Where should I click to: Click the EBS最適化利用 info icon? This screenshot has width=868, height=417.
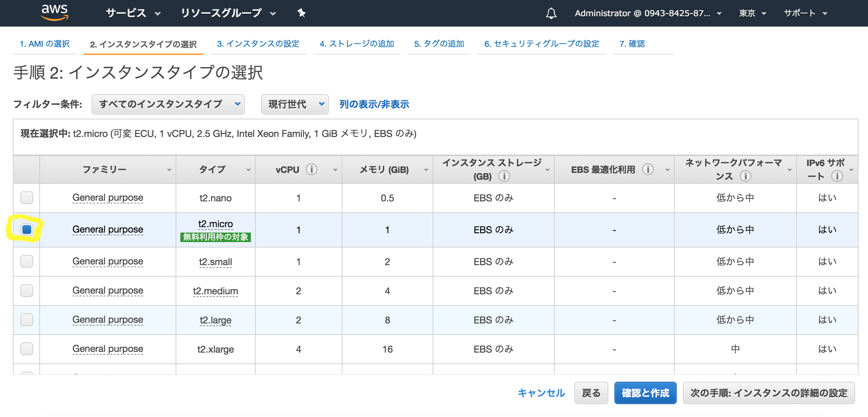(x=648, y=169)
